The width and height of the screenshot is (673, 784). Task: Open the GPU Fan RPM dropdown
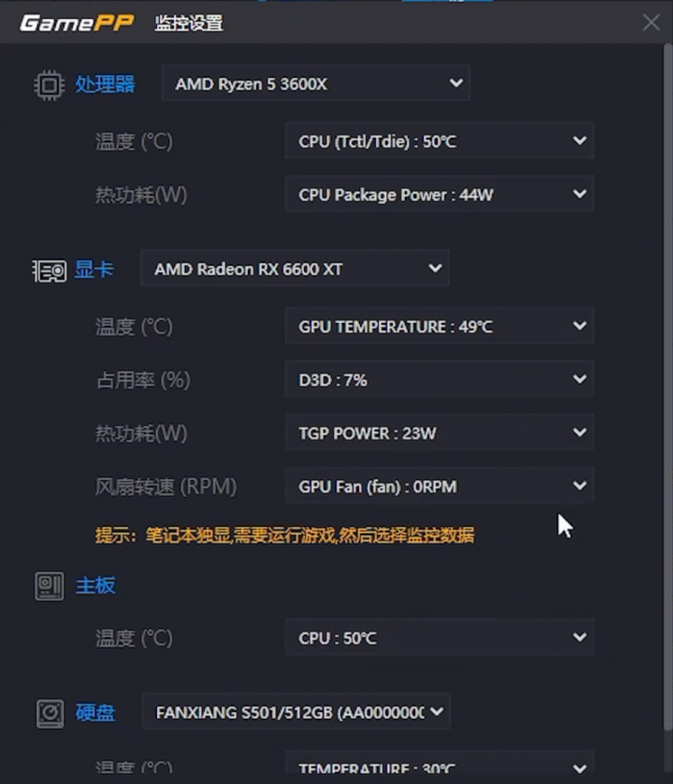click(x=439, y=485)
